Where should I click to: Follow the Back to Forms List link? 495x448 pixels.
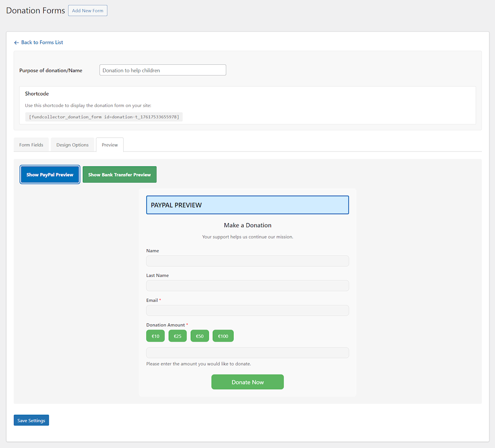click(43, 42)
